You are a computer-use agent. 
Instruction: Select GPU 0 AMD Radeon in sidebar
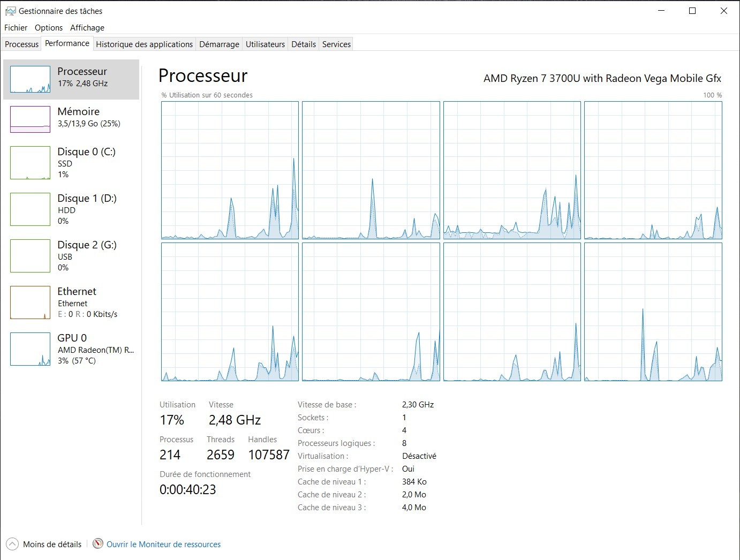(71, 349)
